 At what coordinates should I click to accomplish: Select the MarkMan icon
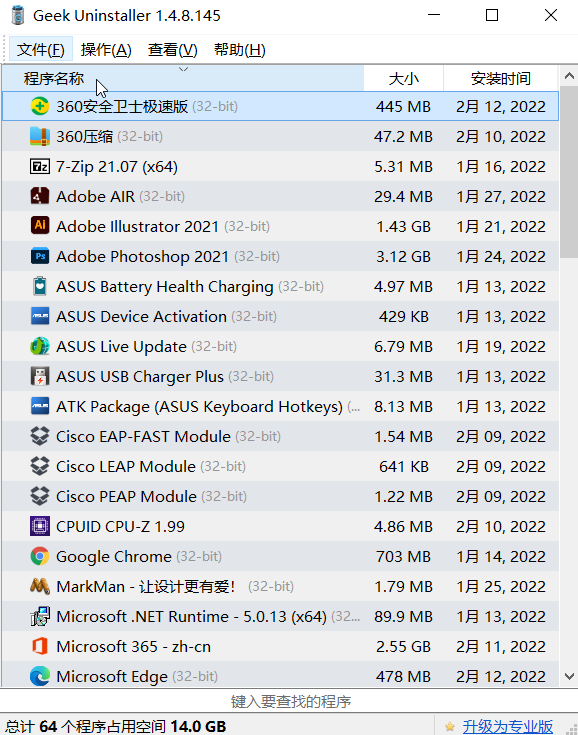click(40, 586)
